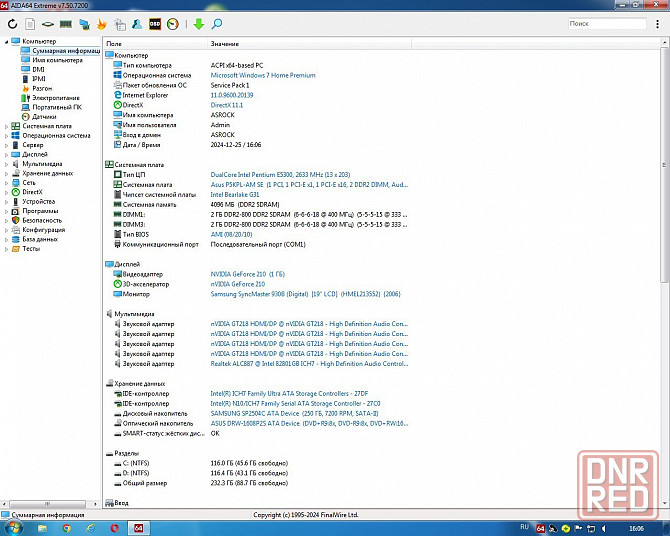Open Google Chrome from the taskbar

tap(67, 528)
